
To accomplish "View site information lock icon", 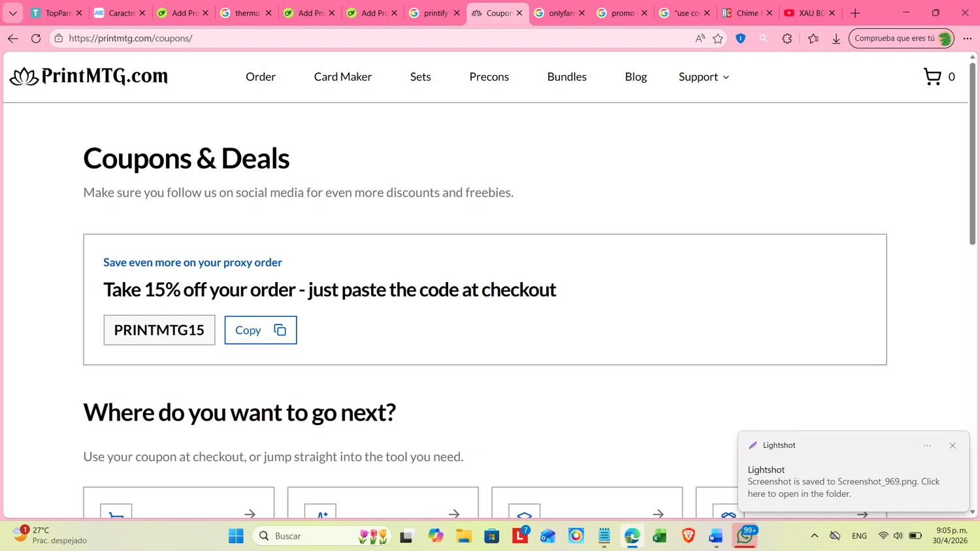I will click(59, 39).
